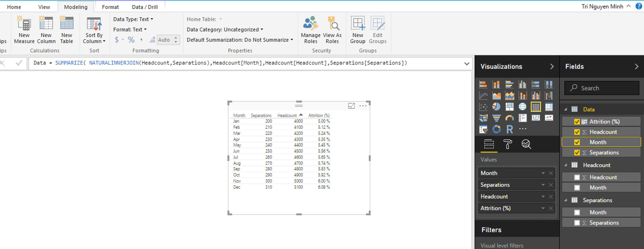
Task: Open Sort By Column dropdown
Action: (94, 30)
